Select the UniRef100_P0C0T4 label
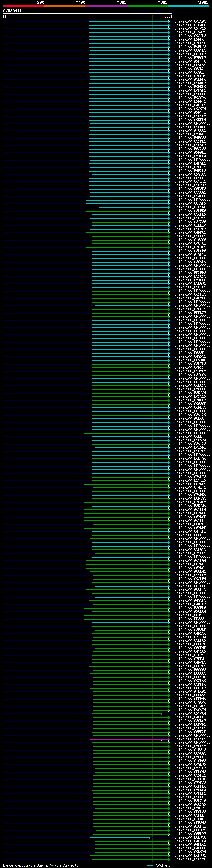The height and width of the screenshot is (868, 212). [190, 710]
